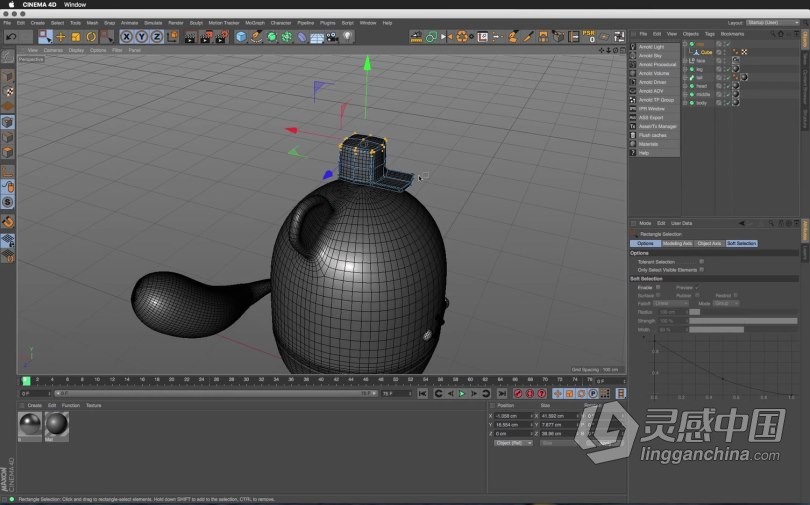This screenshot has height=505, width=810.
Task: Click the Render View clapperboard icon
Action: (x=190, y=37)
